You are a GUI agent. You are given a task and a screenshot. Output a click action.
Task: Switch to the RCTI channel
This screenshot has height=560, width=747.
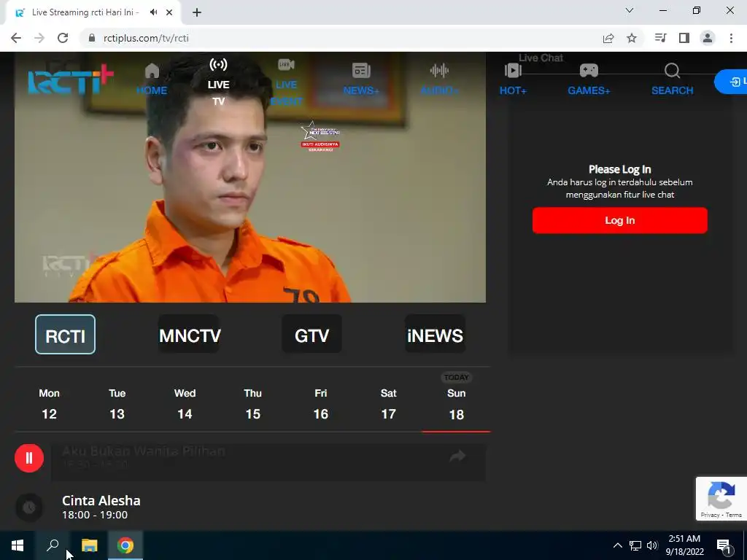[65, 334]
